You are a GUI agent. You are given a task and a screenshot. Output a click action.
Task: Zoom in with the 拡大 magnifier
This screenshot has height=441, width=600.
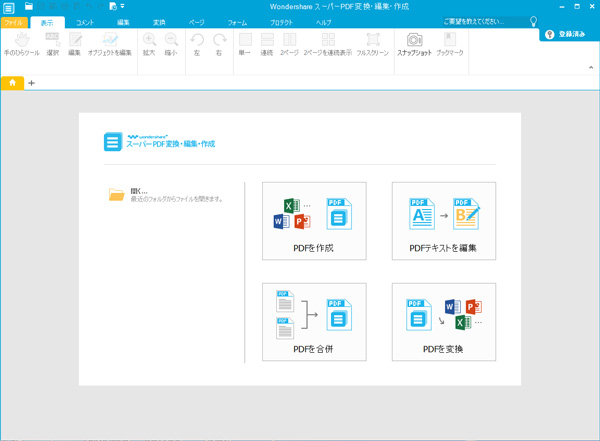(149, 45)
